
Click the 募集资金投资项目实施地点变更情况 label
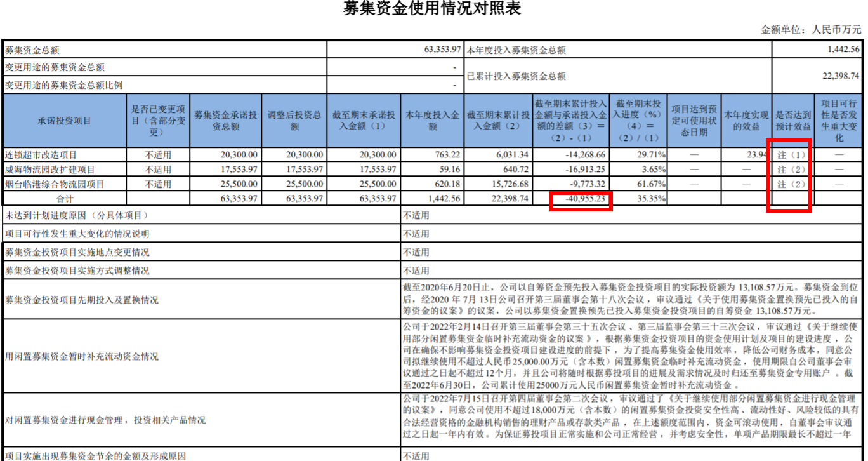coord(77,253)
